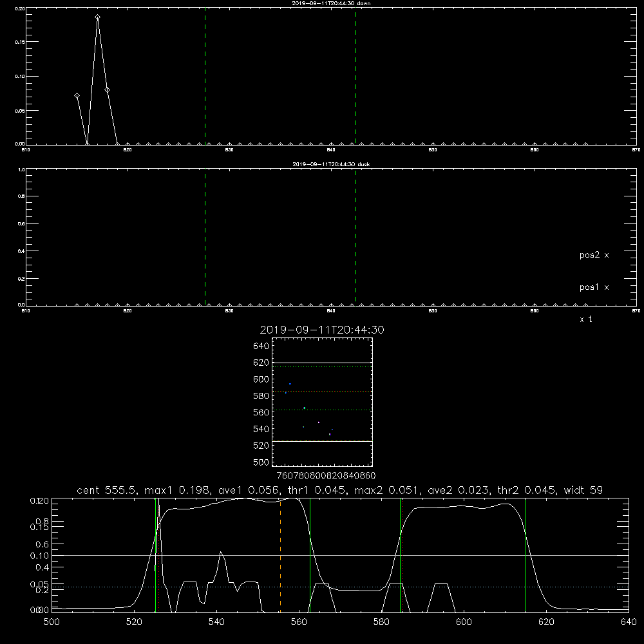Click the purple pixel near 533 in the center image
The height and width of the screenshot is (644, 644).
pos(329,434)
